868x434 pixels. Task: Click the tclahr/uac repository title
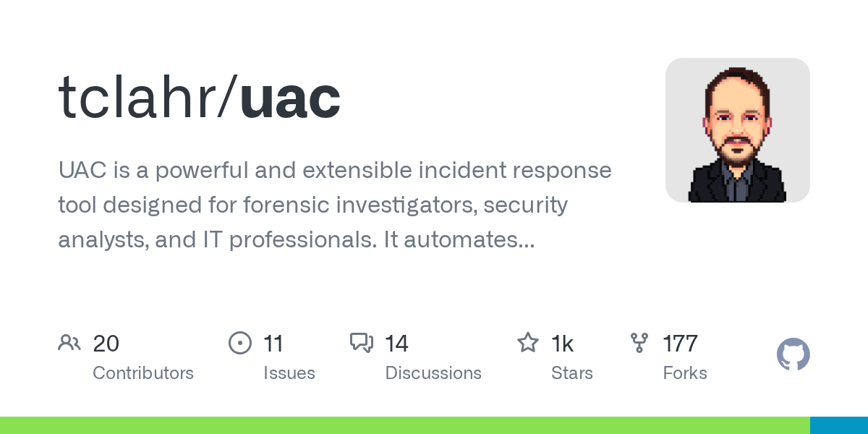click(x=200, y=98)
